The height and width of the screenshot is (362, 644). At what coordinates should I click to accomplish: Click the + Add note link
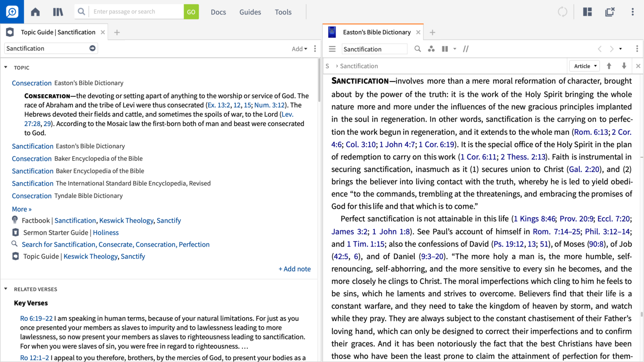(295, 269)
